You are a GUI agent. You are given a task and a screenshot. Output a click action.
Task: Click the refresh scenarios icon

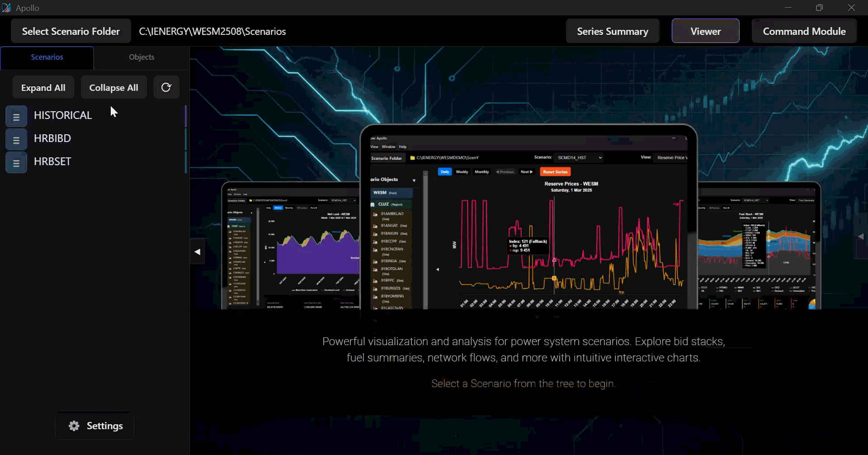pyautogui.click(x=166, y=87)
